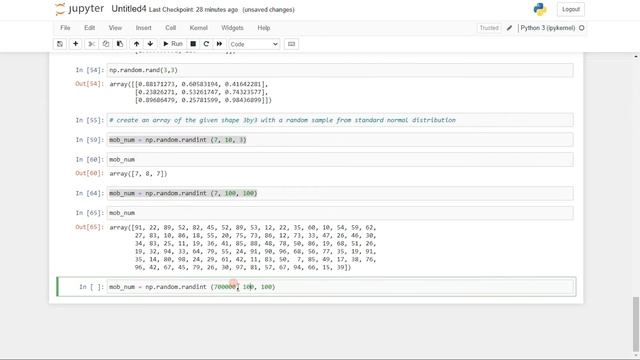Open the Insert menu
Screen dimensions: 640x360
pos(143,28)
